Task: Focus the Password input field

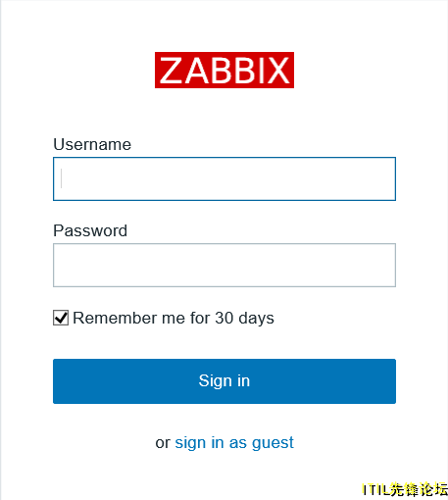Action: click(224, 265)
